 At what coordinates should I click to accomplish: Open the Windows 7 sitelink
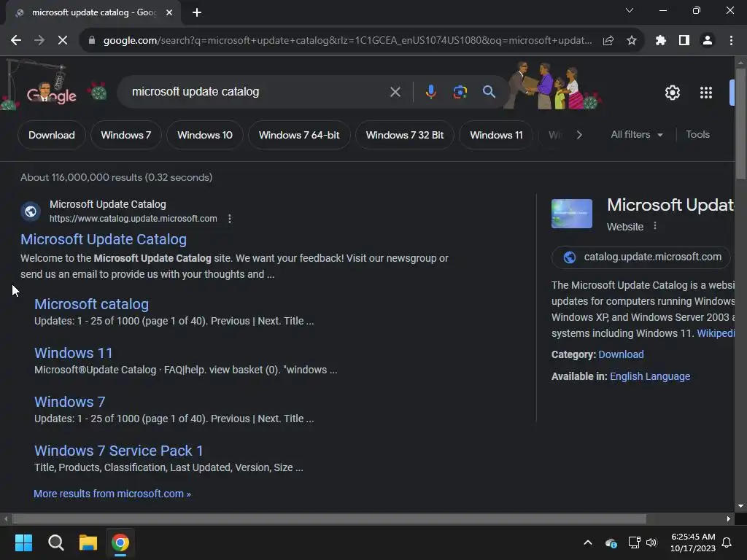point(69,402)
